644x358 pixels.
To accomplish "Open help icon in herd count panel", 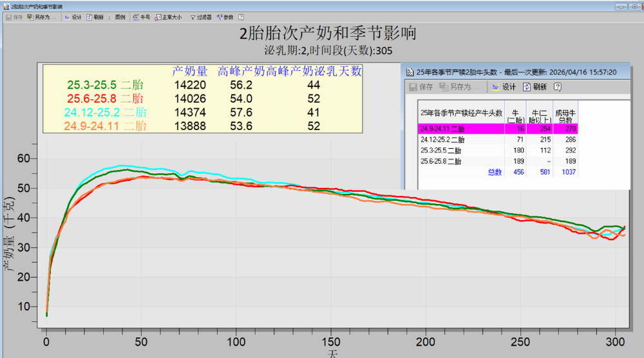I will tap(557, 87).
